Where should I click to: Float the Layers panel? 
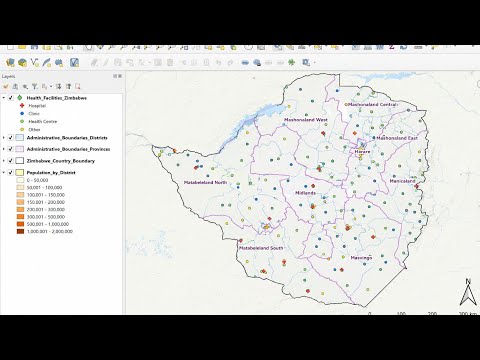[115, 76]
